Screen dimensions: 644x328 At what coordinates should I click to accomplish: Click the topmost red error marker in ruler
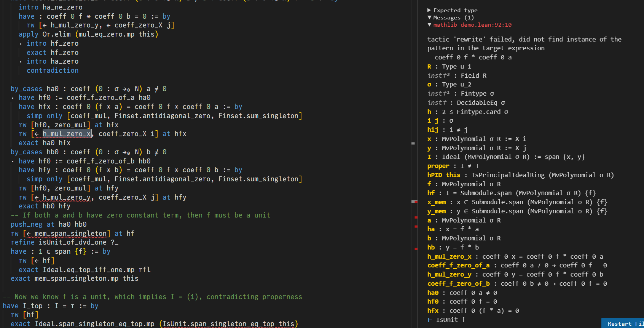coord(416,202)
